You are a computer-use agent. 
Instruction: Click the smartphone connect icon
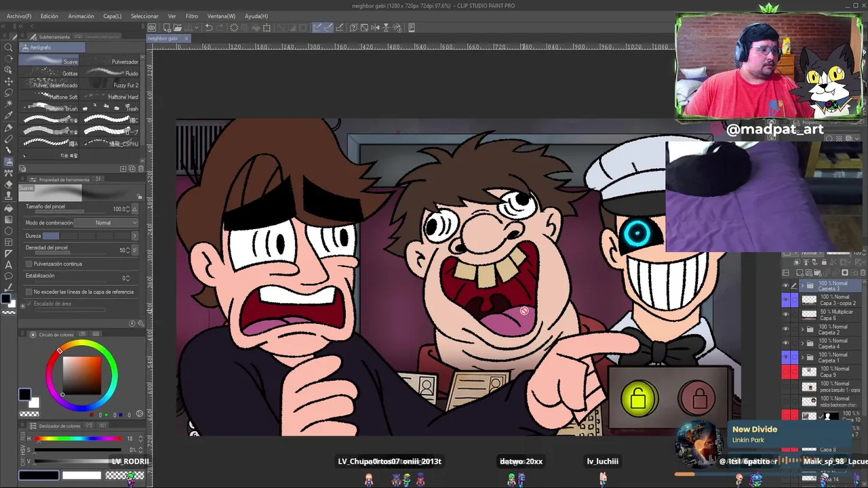412,28
